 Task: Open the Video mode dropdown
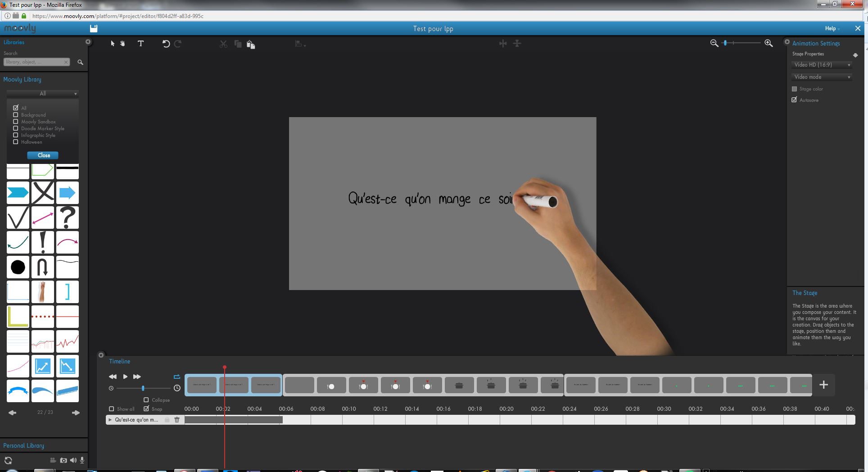822,77
